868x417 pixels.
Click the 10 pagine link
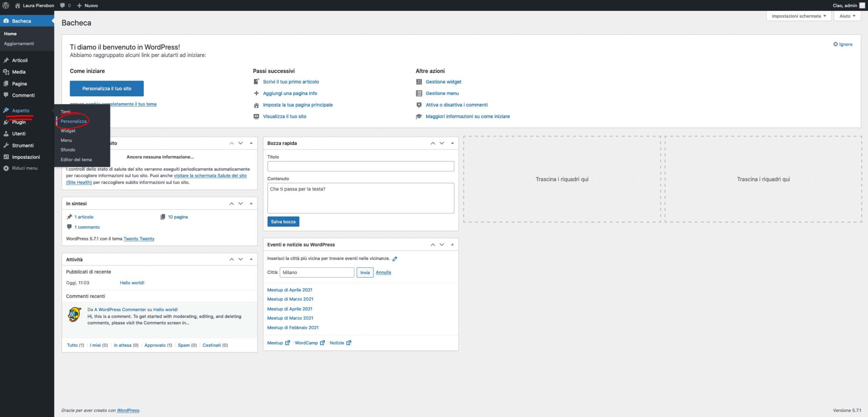pyautogui.click(x=178, y=217)
